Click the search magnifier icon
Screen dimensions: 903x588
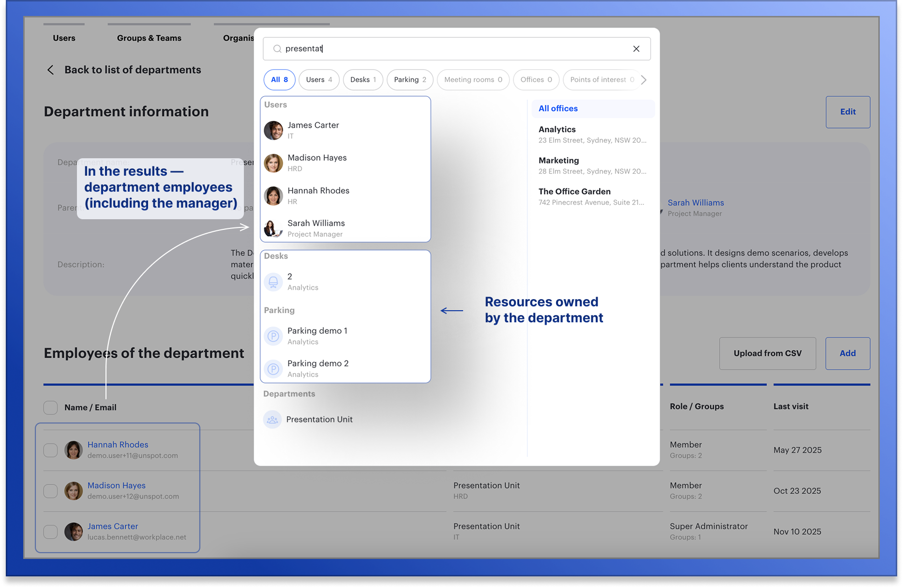[x=277, y=49]
